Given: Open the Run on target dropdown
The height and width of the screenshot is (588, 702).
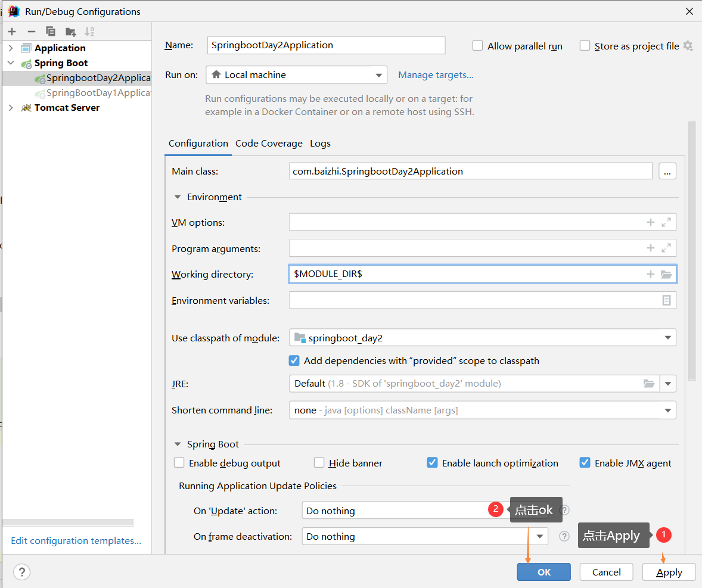Looking at the screenshot, I should (296, 74).
